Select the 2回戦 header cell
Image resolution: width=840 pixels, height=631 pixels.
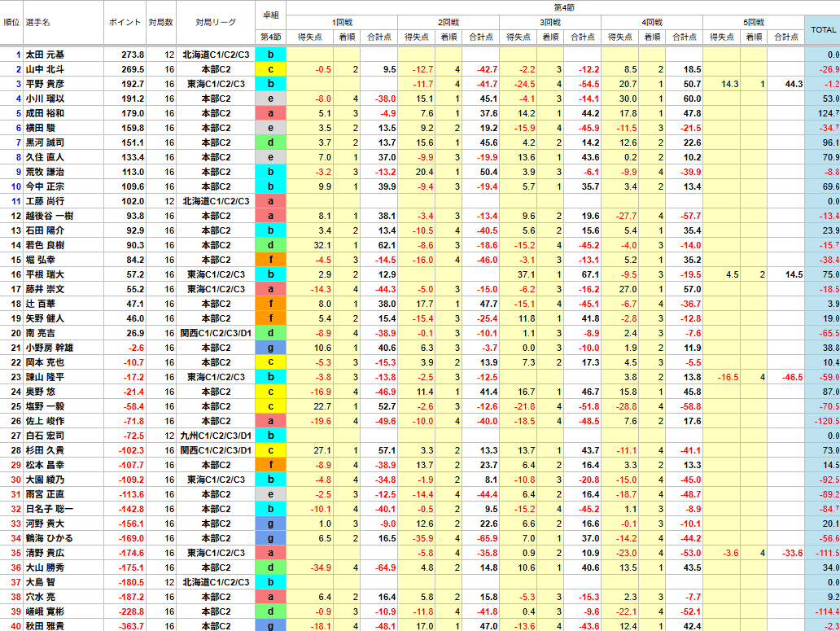point(448,23)
